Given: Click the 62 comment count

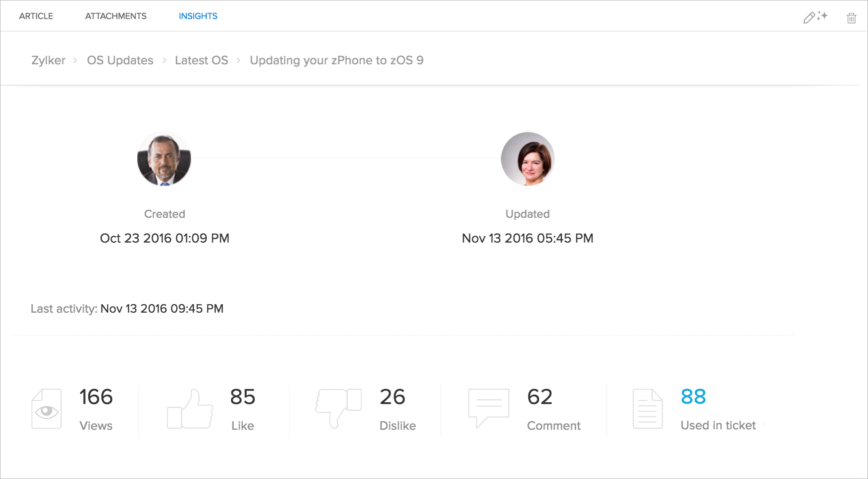Looking at the screenshot, I should pyautogui.click(x=540, y=397).
